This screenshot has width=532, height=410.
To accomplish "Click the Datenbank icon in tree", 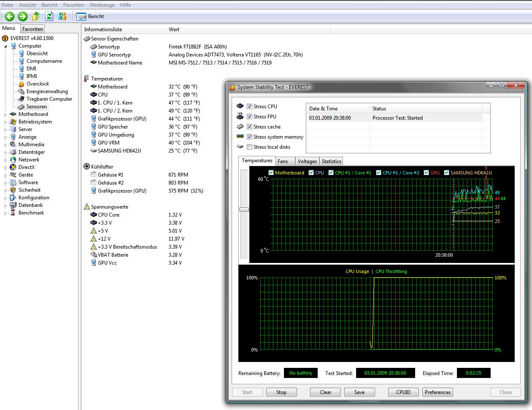I will pyautogui.click(x=13, y=205).
